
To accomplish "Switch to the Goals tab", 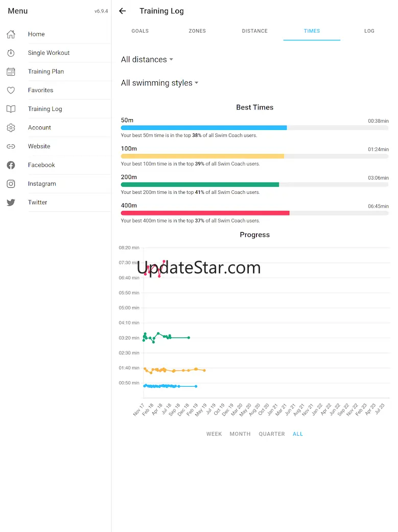I will pos(140,31).
